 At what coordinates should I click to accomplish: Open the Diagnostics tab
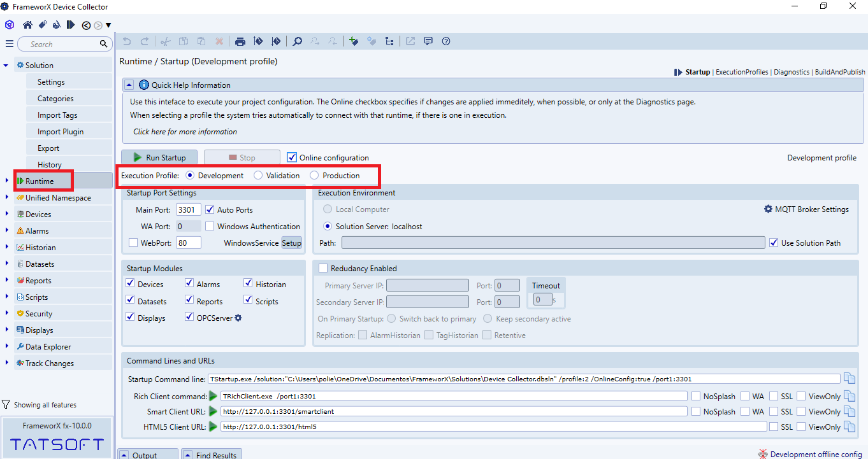point(791,72)
